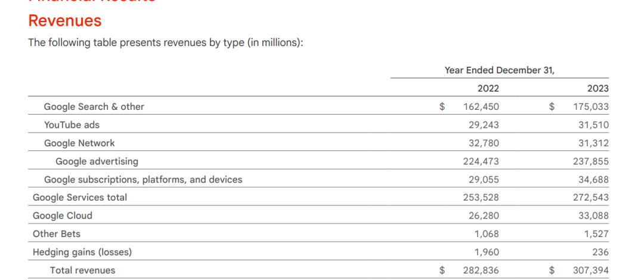Click the 2023 column header
Image resolution: width=644 pixels, height=280 pixels.
point(597,88)
